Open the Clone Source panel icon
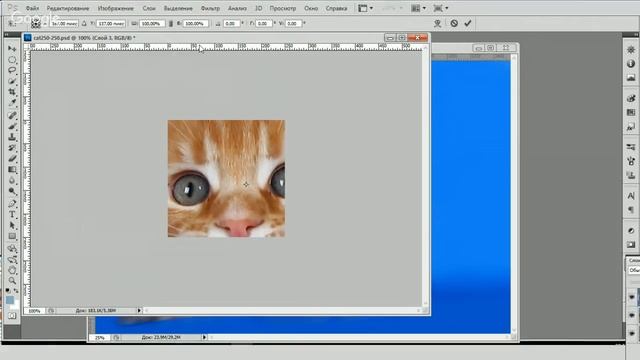 pyautogui.click(x=631, y=176)
